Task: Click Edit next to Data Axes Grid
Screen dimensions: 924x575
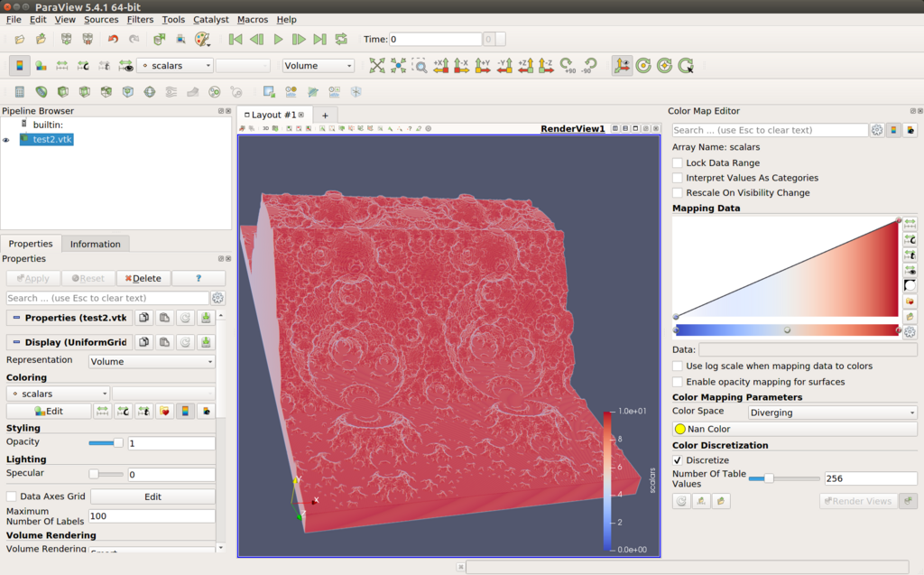Action: pyautogui.click(x=152, y=496)
